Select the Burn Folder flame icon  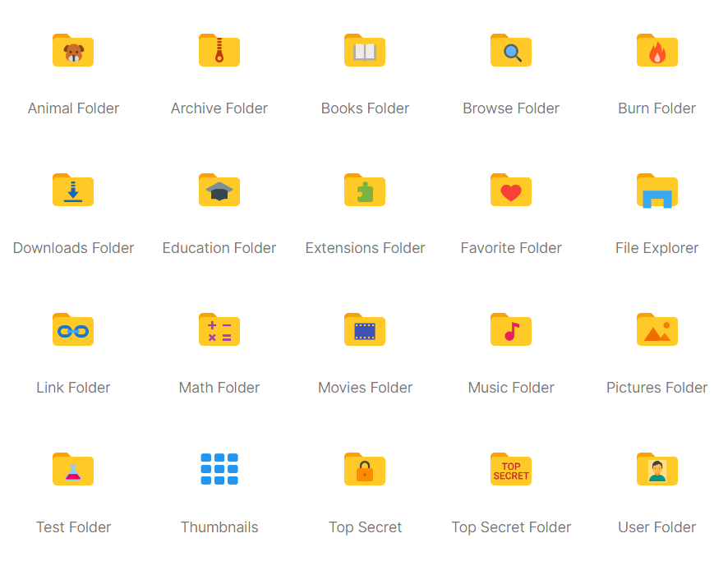pyautogui.click(x=657, y=50)
